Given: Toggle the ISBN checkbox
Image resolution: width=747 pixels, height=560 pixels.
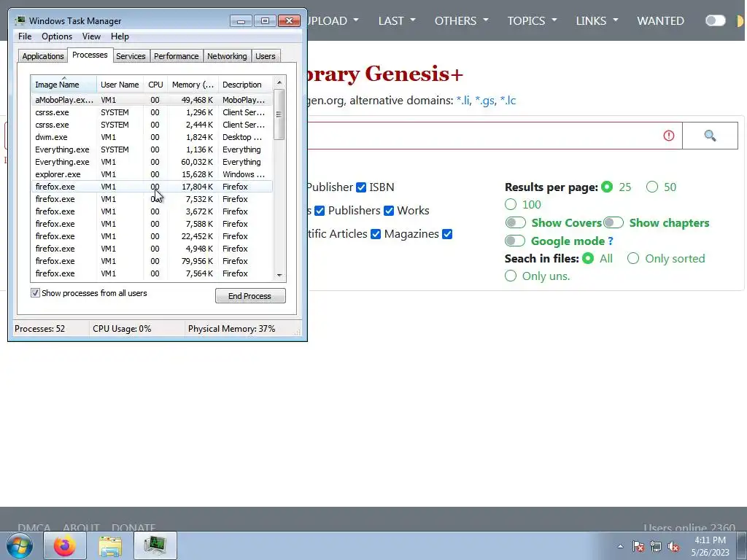Looking at the screenshot, I should (x=361, y=187).
